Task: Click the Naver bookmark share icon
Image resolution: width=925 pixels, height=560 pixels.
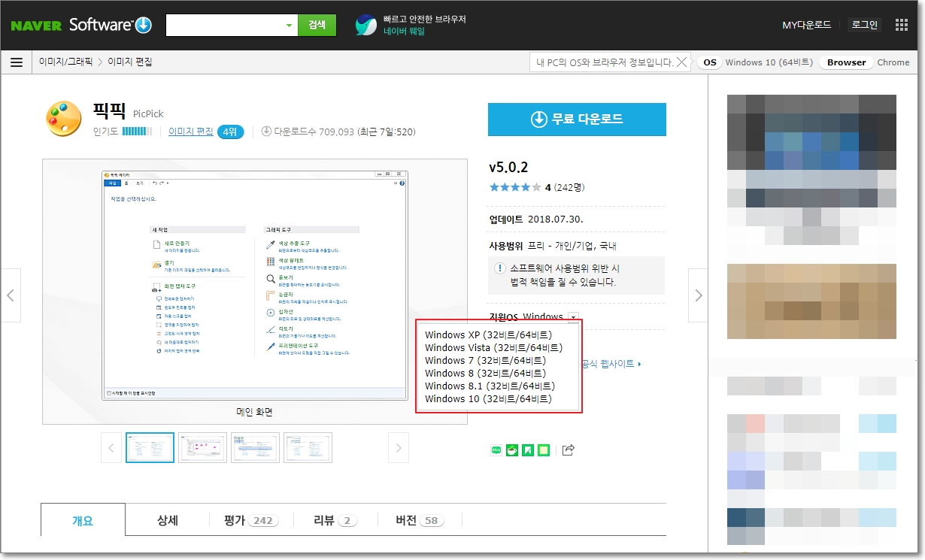Action: (528, 450)
